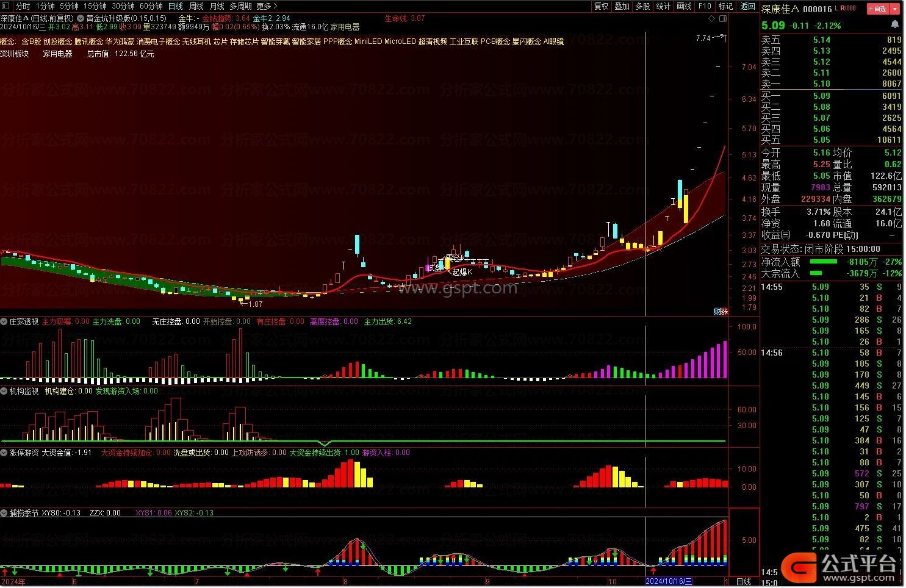This screenshot has width=906, height=588.
Task: Open the 消费电子概念 concept link
Action: coord(159,41)
